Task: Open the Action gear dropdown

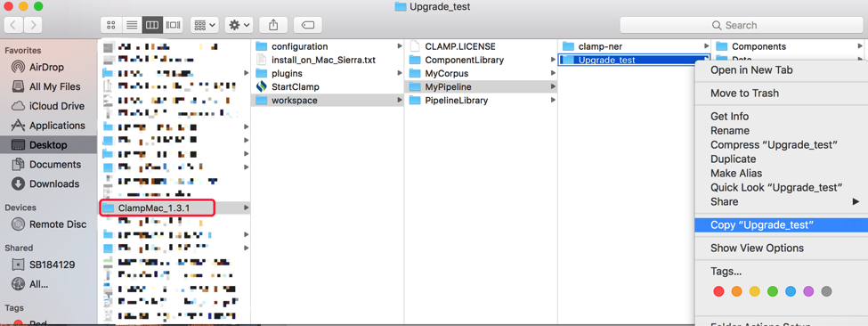Action: [239, 25]
